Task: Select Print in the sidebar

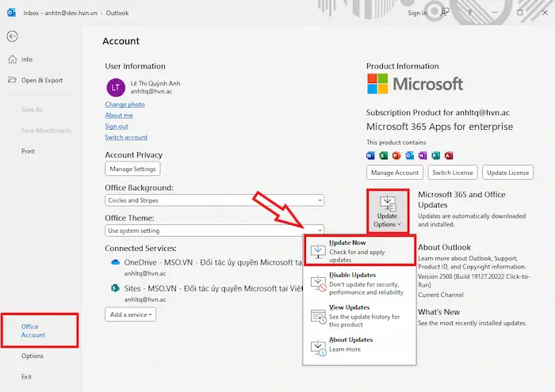Action: coord(28,151)
